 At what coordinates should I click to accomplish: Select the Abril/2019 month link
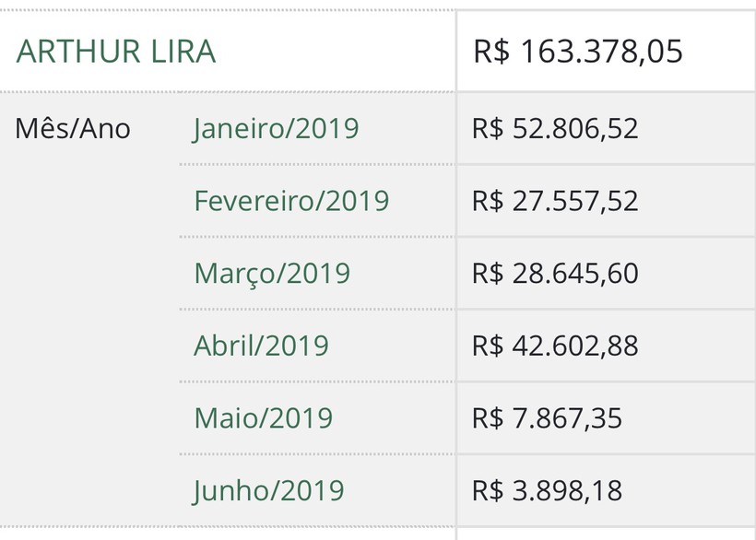click(x=261, y=346)
